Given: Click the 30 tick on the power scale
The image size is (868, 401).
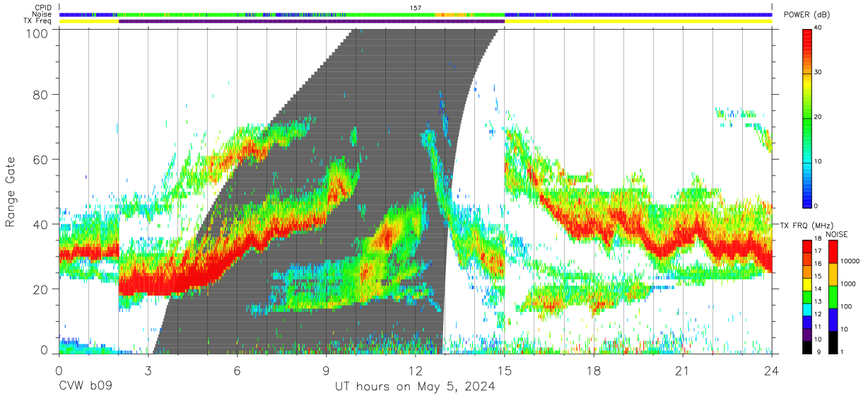Looking at the screenshot, I should point(819,72).
